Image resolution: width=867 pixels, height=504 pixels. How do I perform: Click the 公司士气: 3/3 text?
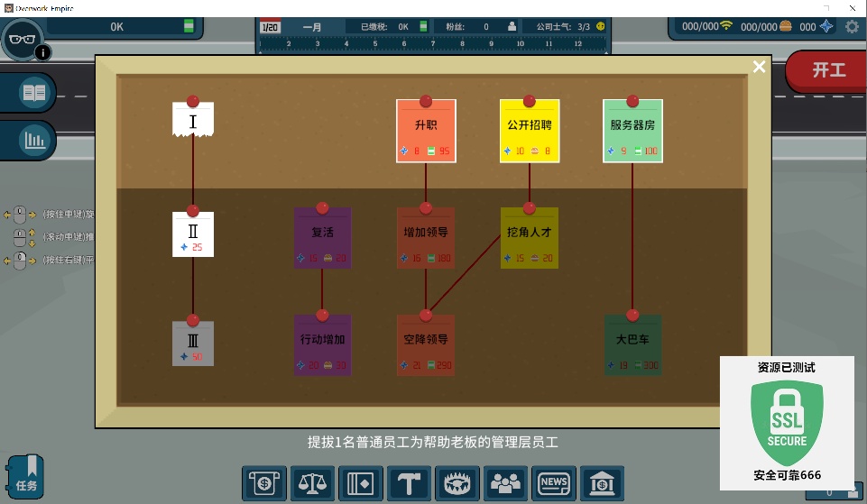point(563,26)
